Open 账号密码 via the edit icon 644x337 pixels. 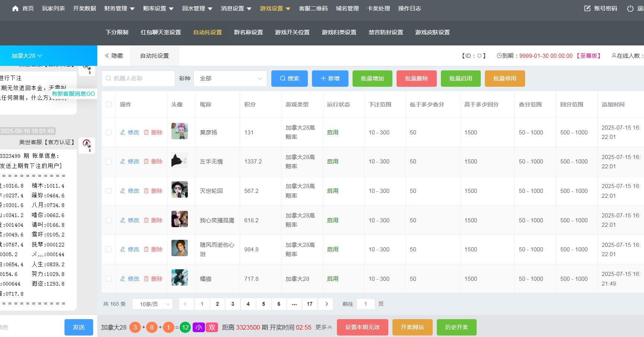(587, 8)
